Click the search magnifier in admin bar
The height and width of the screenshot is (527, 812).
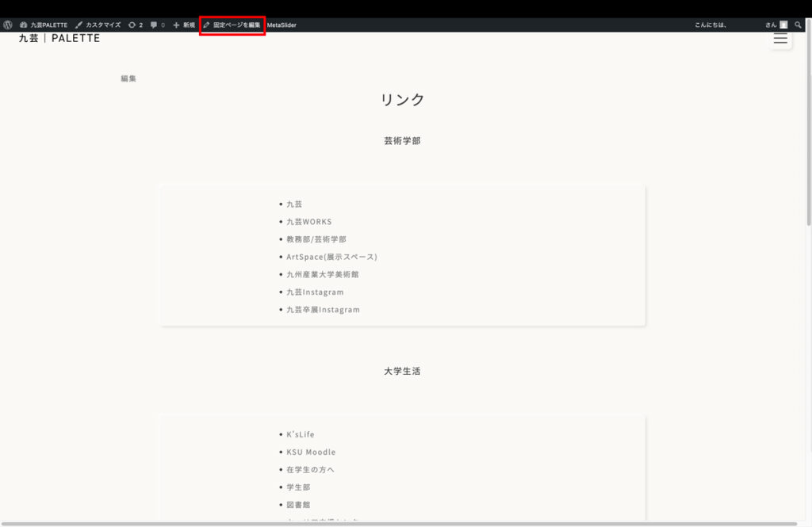click(799, 25)
